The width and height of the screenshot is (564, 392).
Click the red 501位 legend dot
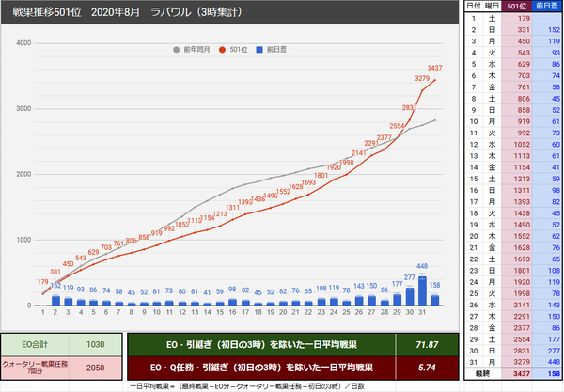222,50
